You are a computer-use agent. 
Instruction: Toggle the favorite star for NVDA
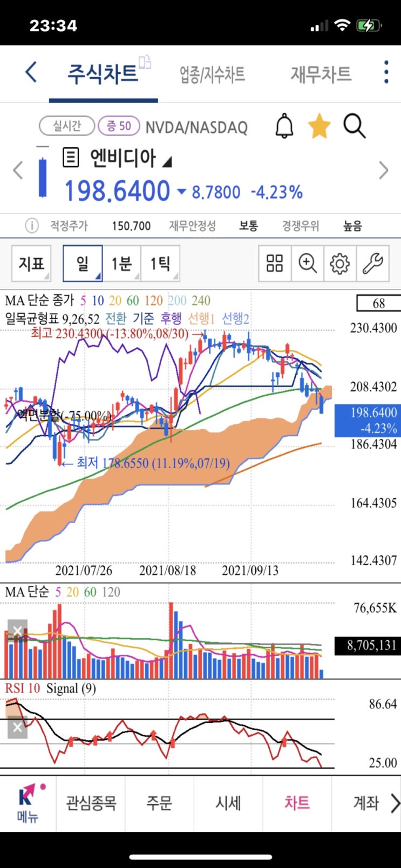[319, 126]
